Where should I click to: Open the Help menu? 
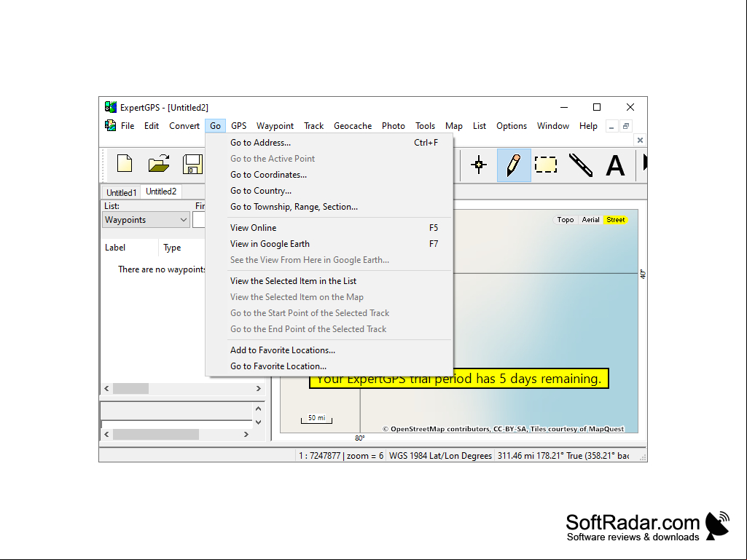coord(588,126)
